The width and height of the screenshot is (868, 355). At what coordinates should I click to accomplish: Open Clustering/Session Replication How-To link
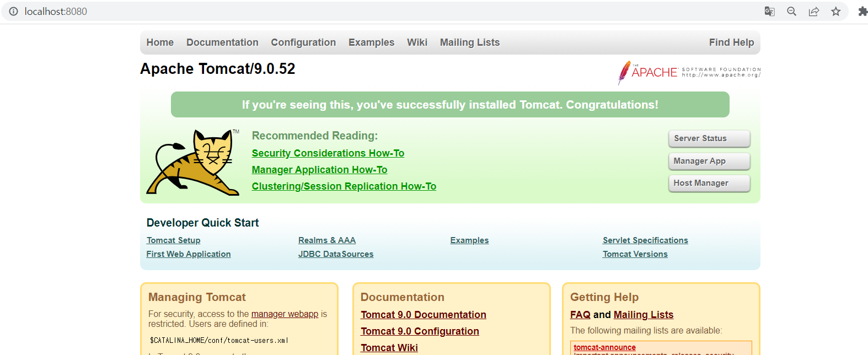pos(344,186)
